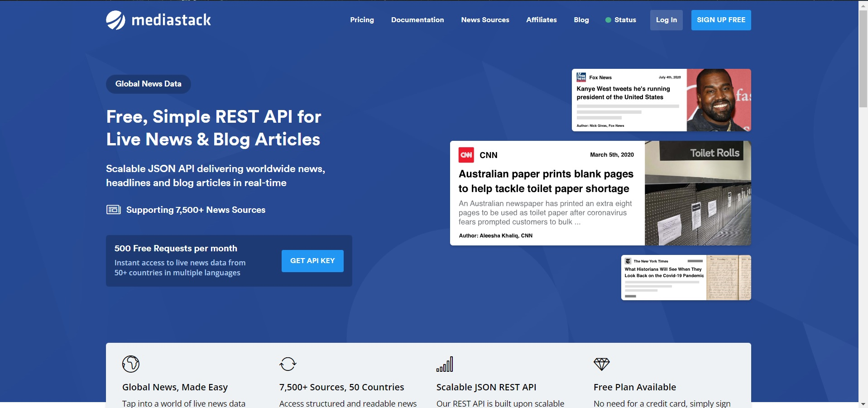Click the Fox News logo icon
868x408 pixels.
581,77
